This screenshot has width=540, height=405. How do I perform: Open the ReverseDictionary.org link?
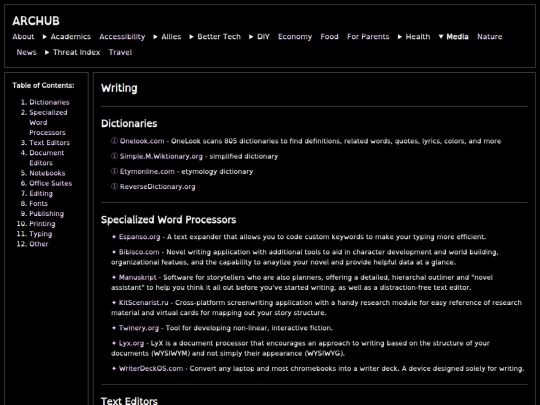pyautogui.click(x=157, y=186)
